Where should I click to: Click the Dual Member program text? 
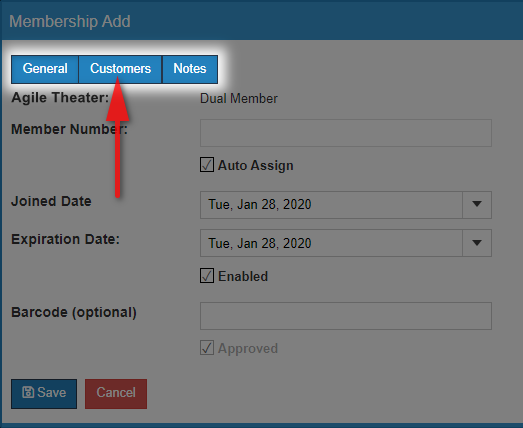[x=239, y=99]
